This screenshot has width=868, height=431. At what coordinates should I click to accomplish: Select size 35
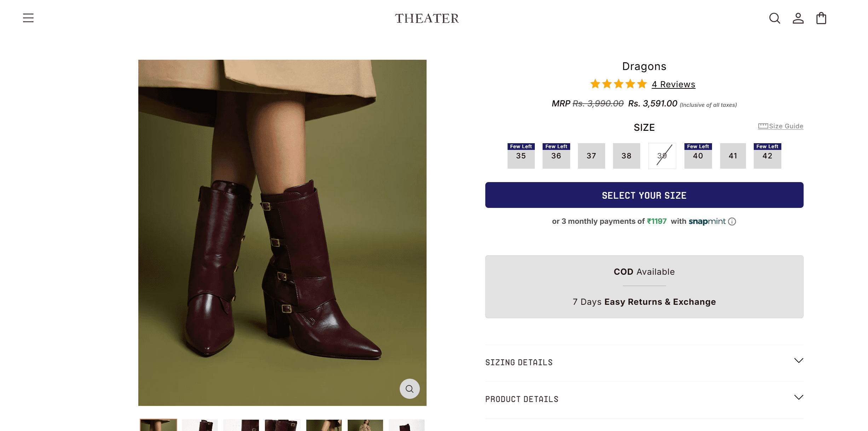(521, 156)
